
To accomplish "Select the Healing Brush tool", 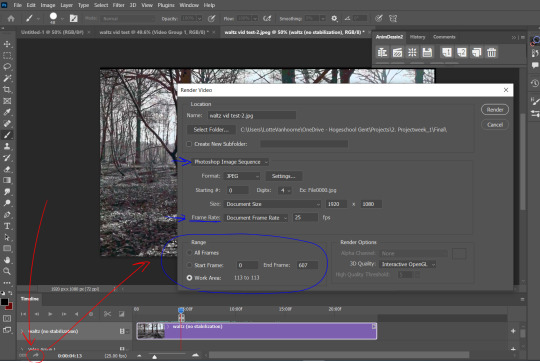I will (x=7, y=124).
